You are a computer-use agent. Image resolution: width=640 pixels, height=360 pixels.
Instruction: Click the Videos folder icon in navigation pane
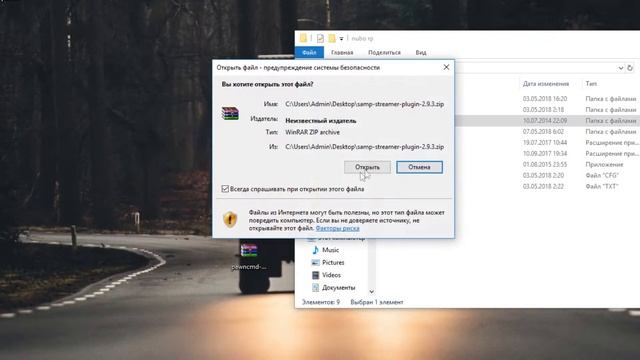[x=315, y=275]
